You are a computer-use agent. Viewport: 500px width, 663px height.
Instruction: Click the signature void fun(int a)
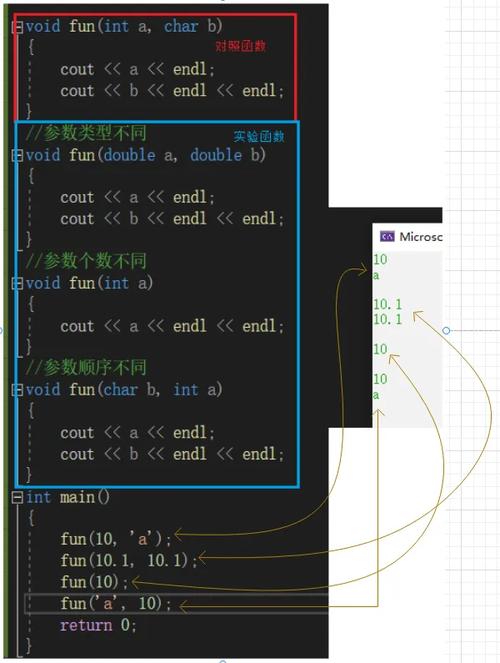click(89, 283)
